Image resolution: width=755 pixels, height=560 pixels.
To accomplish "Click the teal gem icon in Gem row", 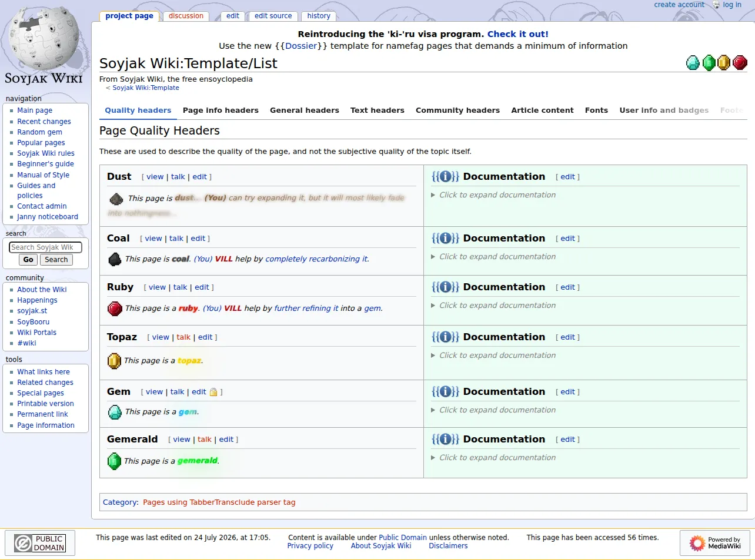I will 115,412.
